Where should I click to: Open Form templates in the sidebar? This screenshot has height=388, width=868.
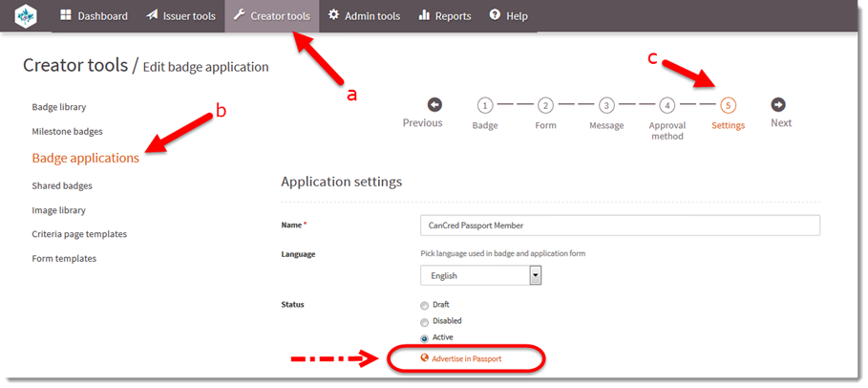(64, 258)
